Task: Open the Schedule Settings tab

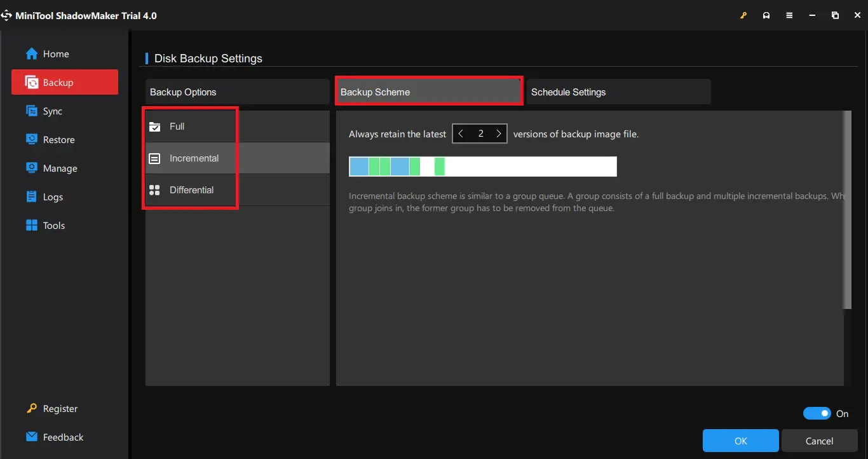Action: 618,92
